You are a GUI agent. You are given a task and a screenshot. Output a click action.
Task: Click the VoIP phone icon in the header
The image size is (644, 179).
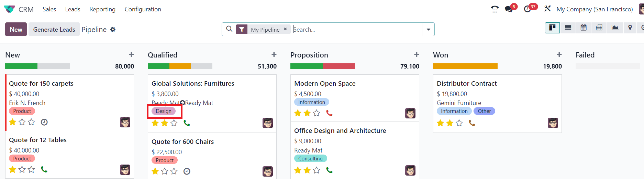pyautogui.click(x=495, y=9)
